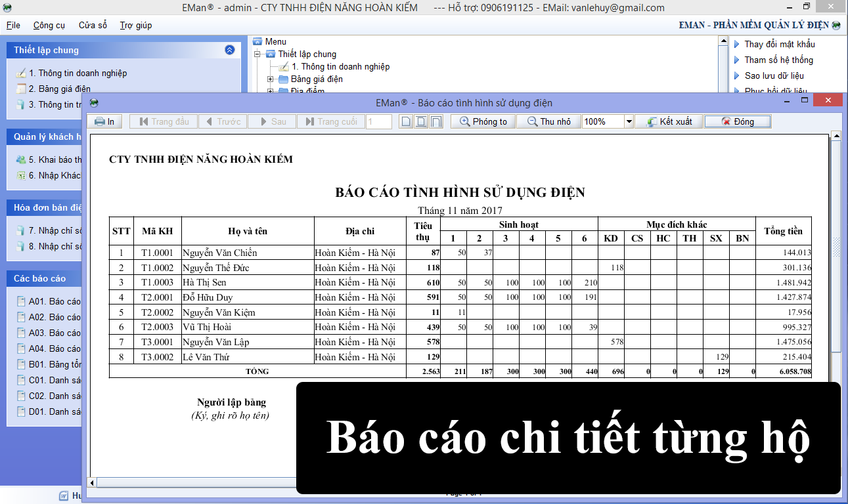Click the Excel icon of 6. Nhập Khách
848x504 pixels.
point(21,175)
